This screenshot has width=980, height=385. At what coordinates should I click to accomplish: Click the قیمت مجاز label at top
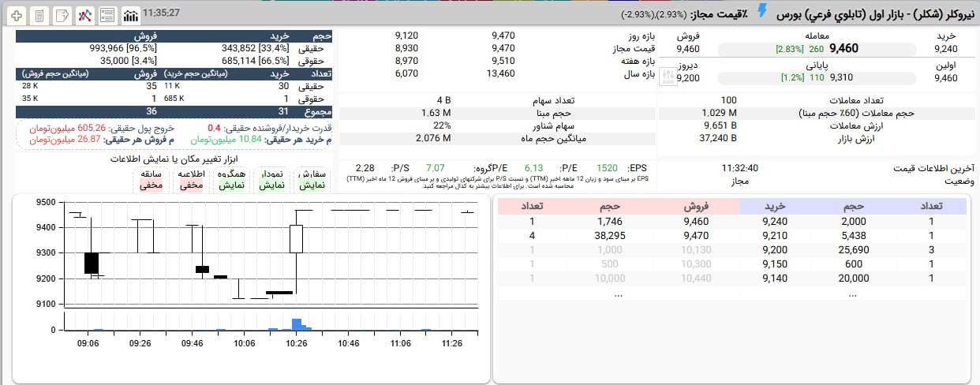point(719,15)
